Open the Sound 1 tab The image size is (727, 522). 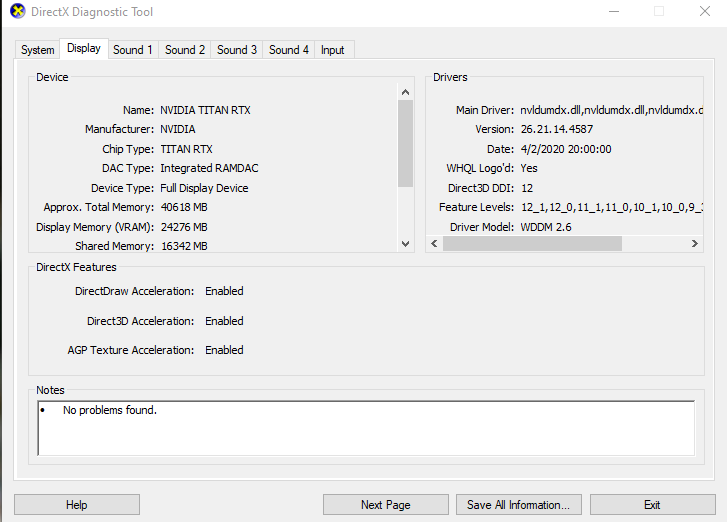pos(133,50)
